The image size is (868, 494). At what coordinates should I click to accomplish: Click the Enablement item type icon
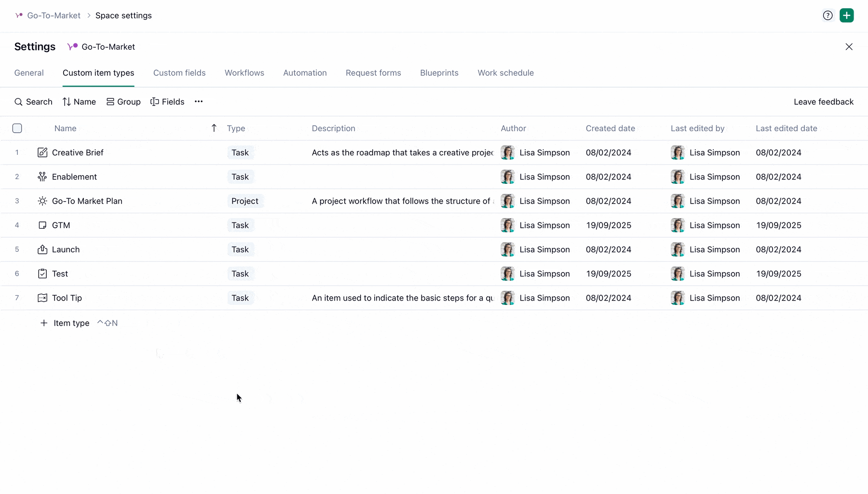coord(42,177)
